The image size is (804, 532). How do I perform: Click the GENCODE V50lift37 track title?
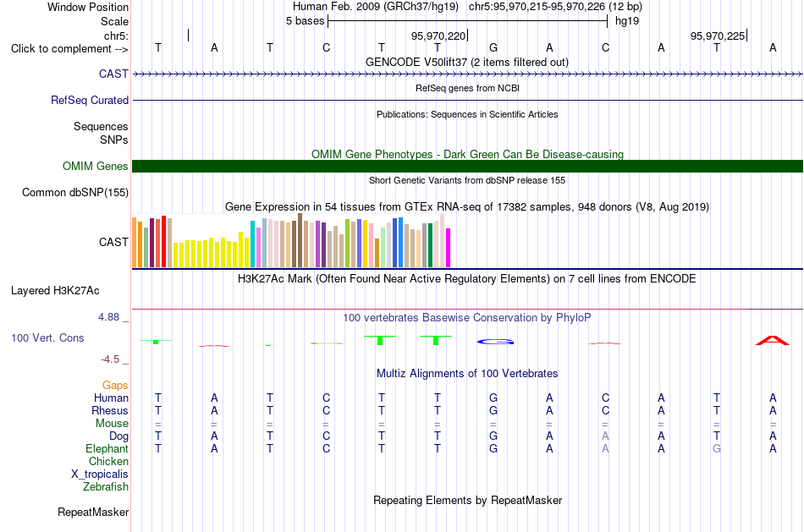click(x=467, y=62)
